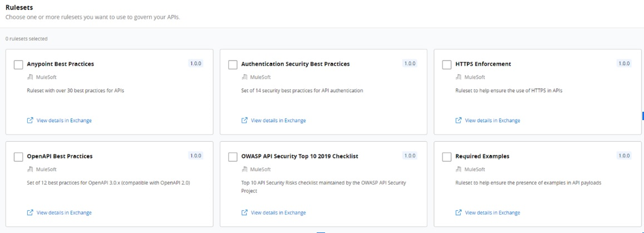Click the Anypoint Best Practices title text
The width and height of the screenshot is (644, 233).
(x=60, y=64)
